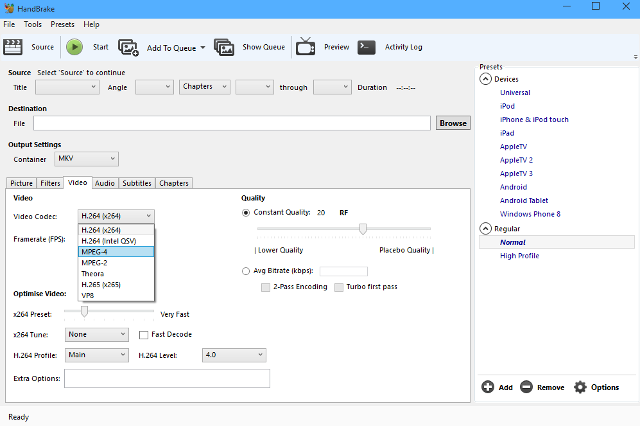Viewport: 640px width, 426px height.
Task: Enable Turbo first pass checkbox
Action: point(338,287)
